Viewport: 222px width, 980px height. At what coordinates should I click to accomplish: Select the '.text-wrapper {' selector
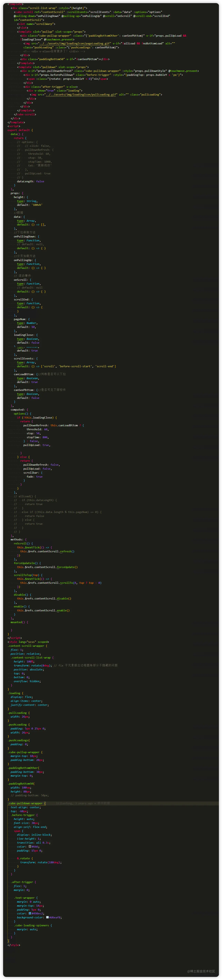click(x=26, y=897)
